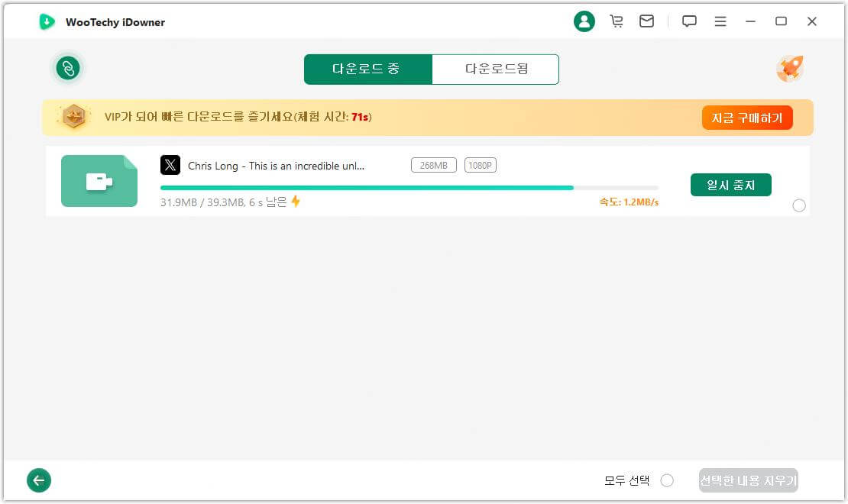Click the VIP crown badge icon
Screen dimensions: 848x504
pos(74,118)
